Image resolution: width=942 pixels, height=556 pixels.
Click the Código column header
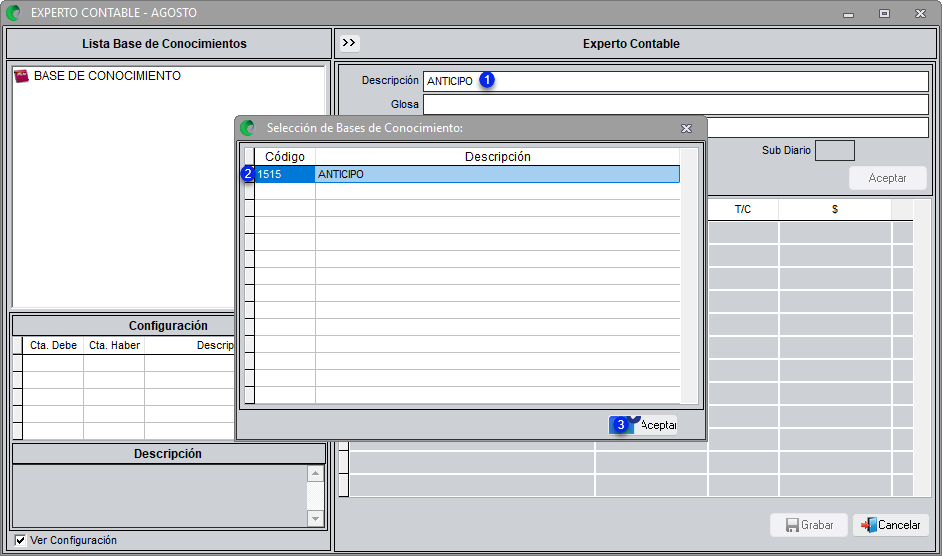pyautogui.click(x=285, y=157)
